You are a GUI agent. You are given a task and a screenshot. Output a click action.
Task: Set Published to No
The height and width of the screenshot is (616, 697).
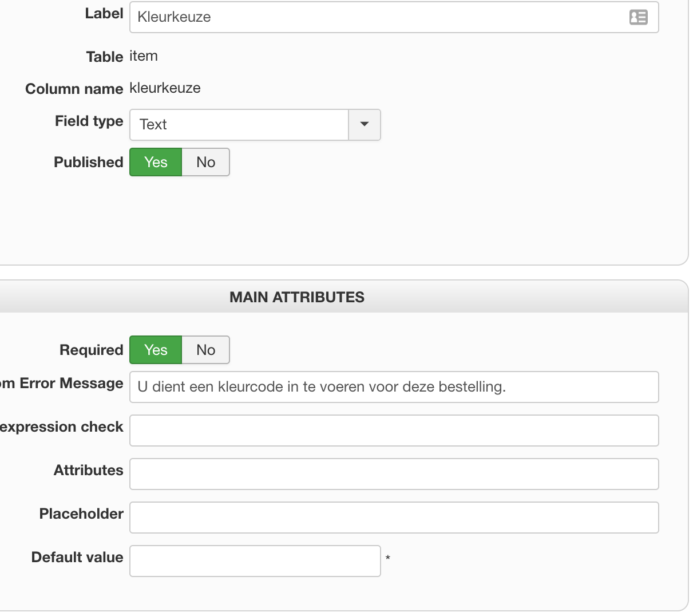[205, 163]
